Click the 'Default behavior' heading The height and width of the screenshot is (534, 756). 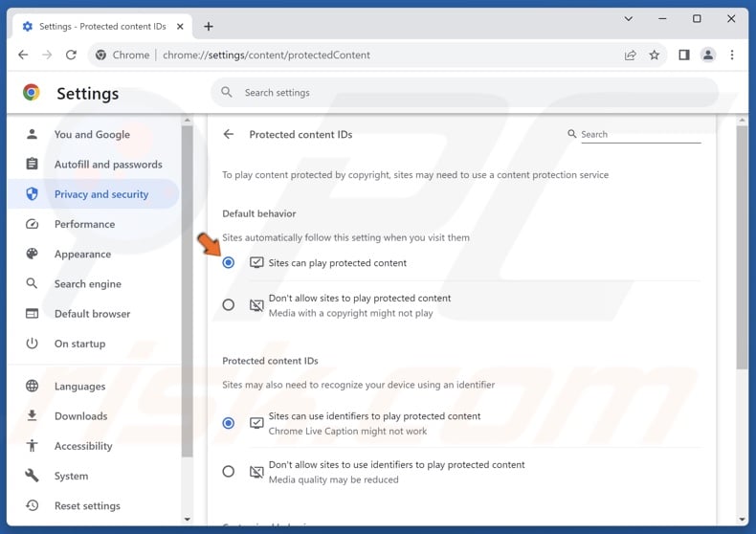259,213
